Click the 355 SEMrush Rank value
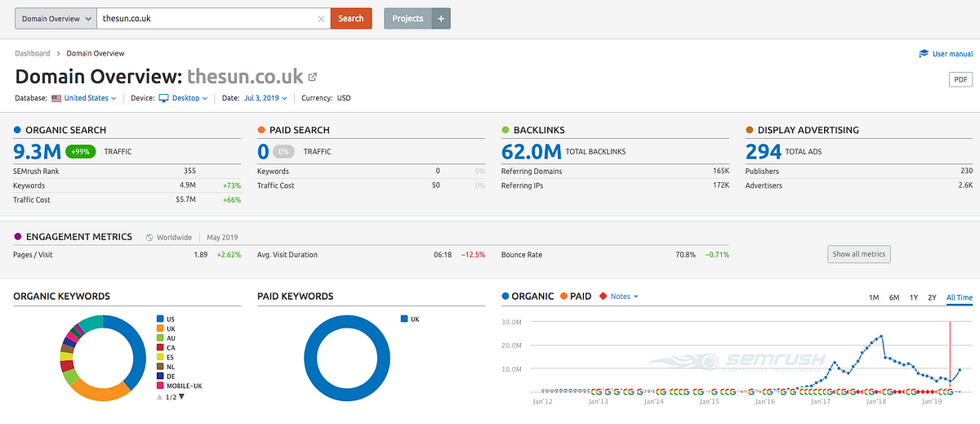 [x=189, y=171]
